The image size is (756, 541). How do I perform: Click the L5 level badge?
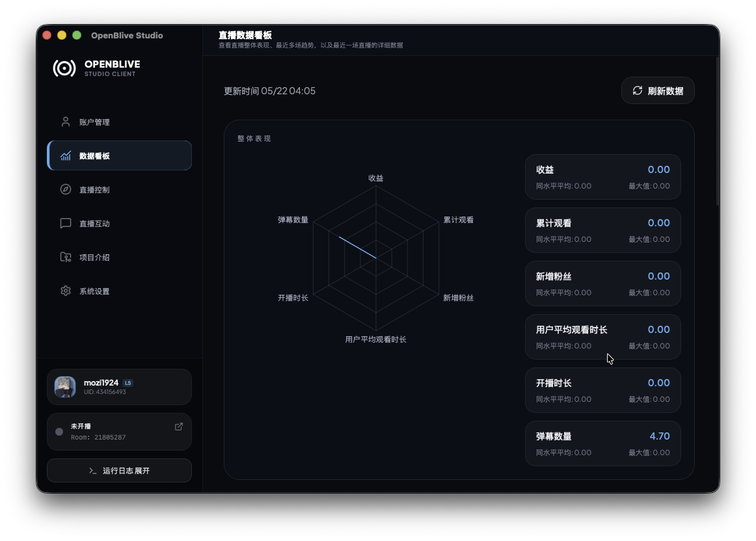pos(128,383)
